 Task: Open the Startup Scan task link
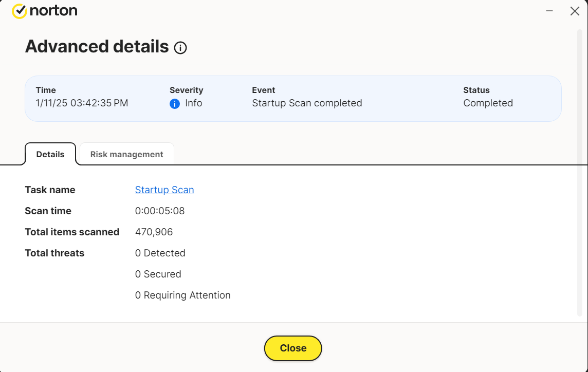click(164, 190)
